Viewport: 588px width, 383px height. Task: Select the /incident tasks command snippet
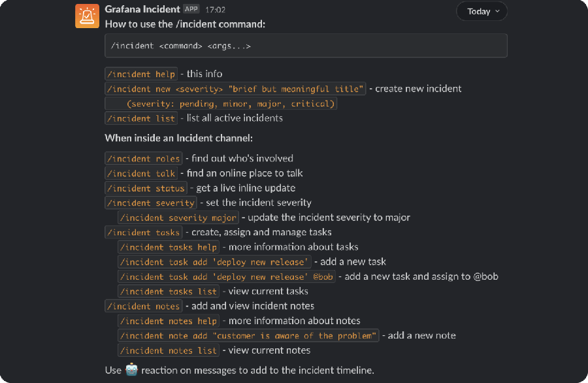coord(143,232)
